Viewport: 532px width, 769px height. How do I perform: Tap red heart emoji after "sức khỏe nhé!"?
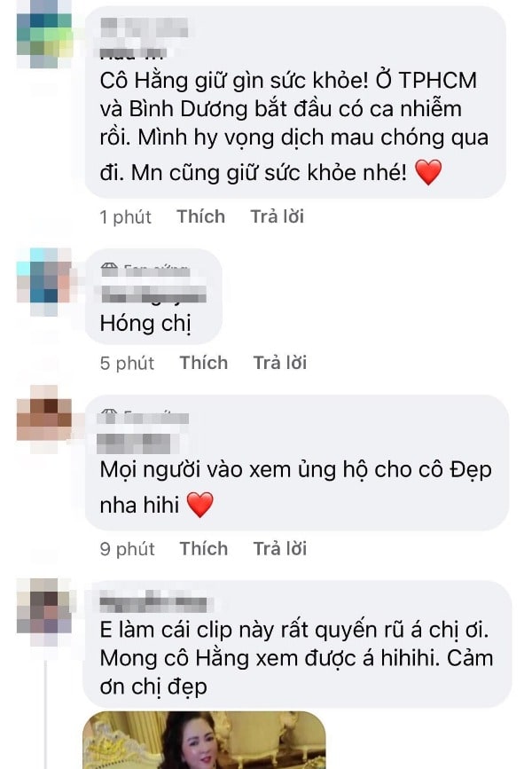point(428,172)
